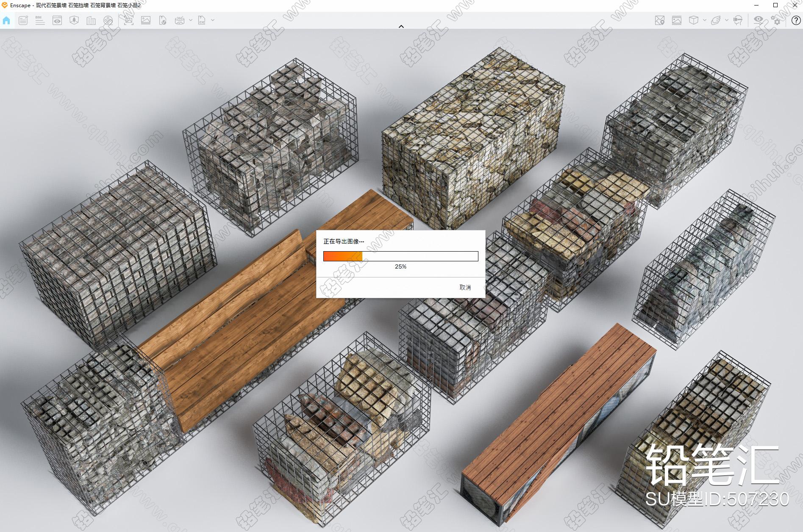Click the '正在导出图像' dialog title text
The height and width of the screenshot is (532, 803).
point(344,241)
